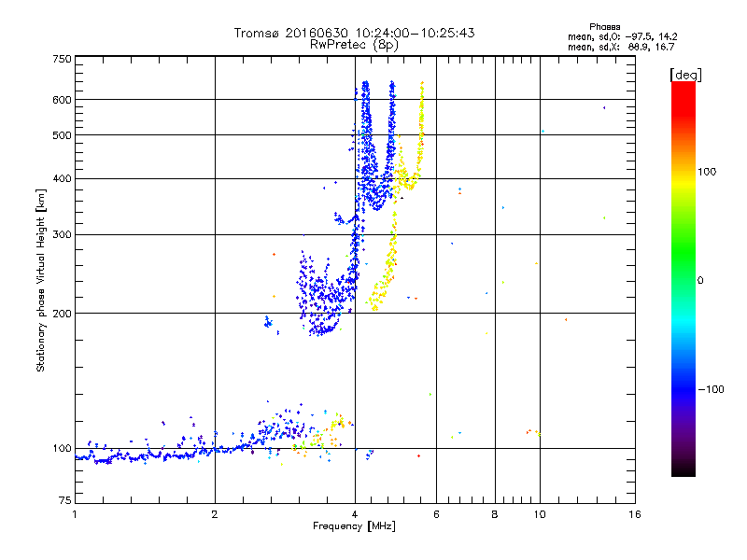Click the 'Frequency [MHz]' axis label

coord(354,526)
